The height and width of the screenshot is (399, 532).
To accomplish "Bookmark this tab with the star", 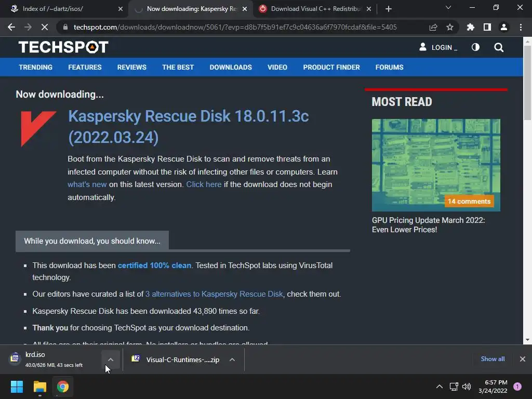I will click(450, 27).
